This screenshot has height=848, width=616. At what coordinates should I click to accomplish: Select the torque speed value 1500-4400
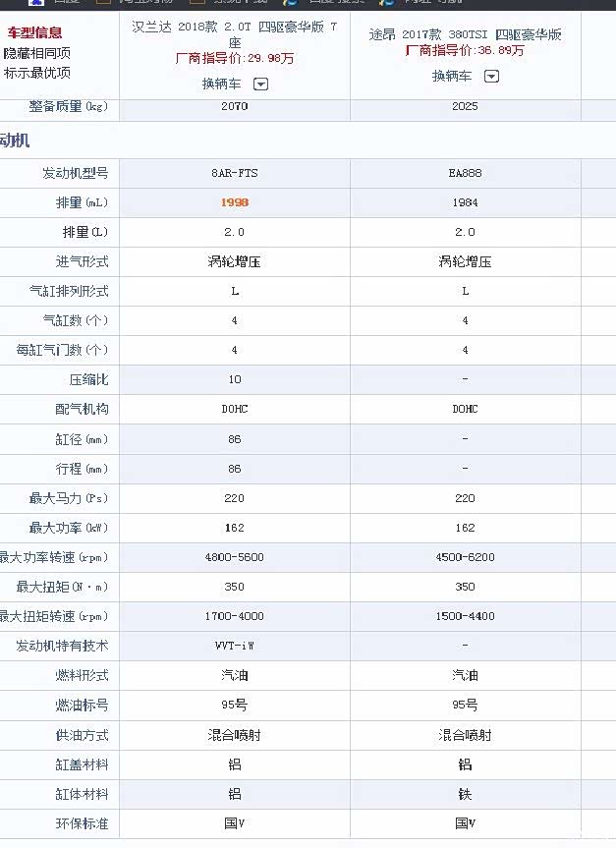point(465,616)
